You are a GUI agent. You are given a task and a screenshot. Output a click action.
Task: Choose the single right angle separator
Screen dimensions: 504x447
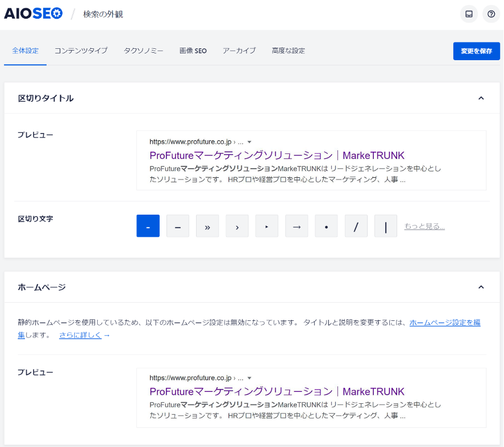click(237, 226)
